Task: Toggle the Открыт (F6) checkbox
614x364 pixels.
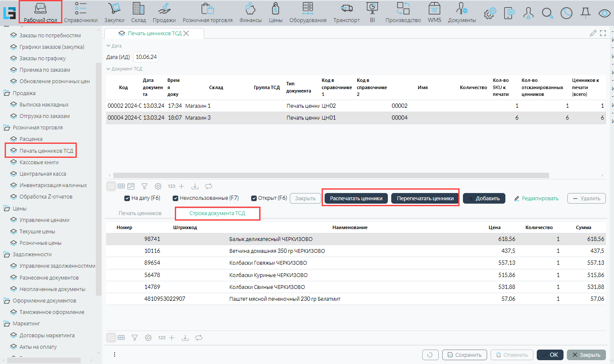Action: 254,198
